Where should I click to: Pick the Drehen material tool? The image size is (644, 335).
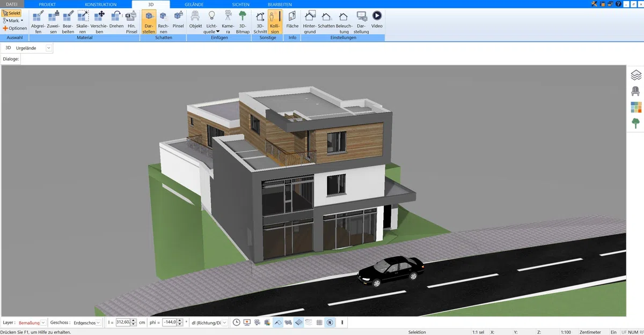pos(116,19)
